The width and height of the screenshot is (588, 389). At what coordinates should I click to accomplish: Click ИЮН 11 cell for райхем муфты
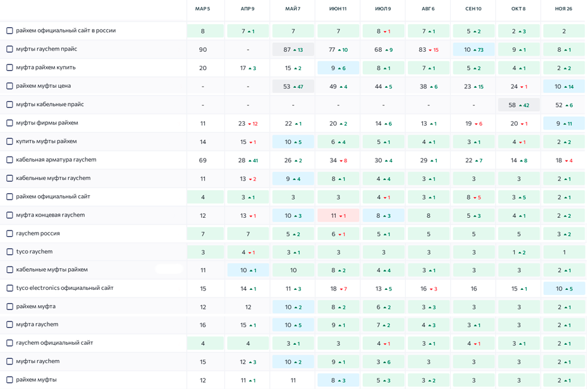pyautogui.click(x=338, y=380)
